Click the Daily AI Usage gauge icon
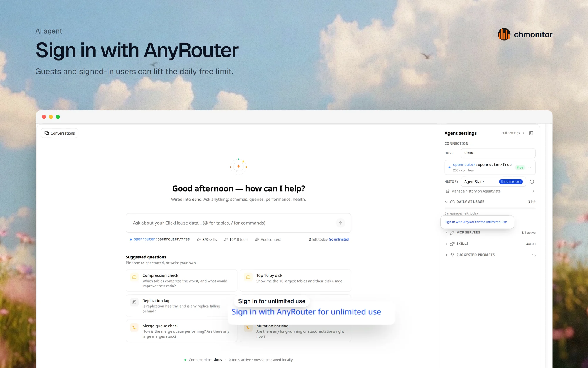The width and height of the screenshot is (588, 368). 452,202
